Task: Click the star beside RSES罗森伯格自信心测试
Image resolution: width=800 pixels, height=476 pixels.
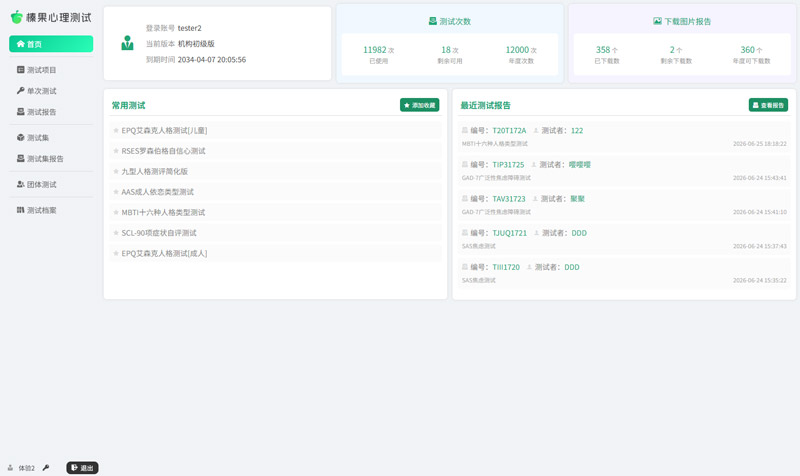Action: [x=116, y=151]
